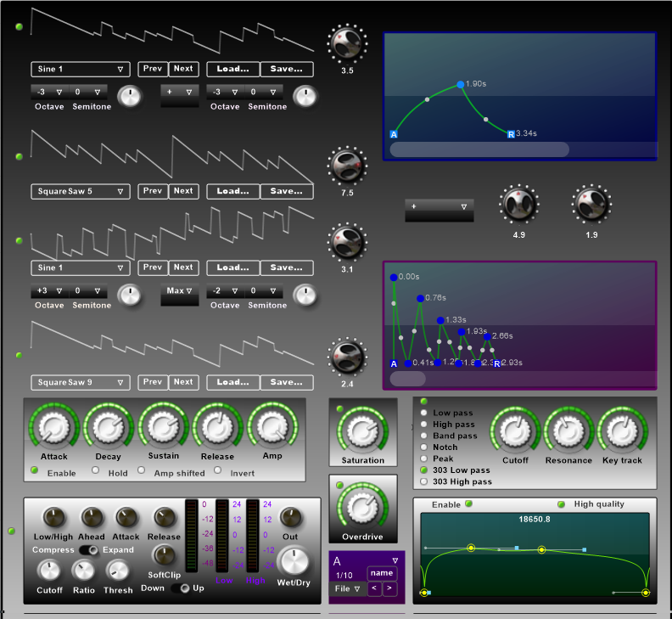
Task: Click the Low/High compressor knob
Action: (x=53, y=518)
